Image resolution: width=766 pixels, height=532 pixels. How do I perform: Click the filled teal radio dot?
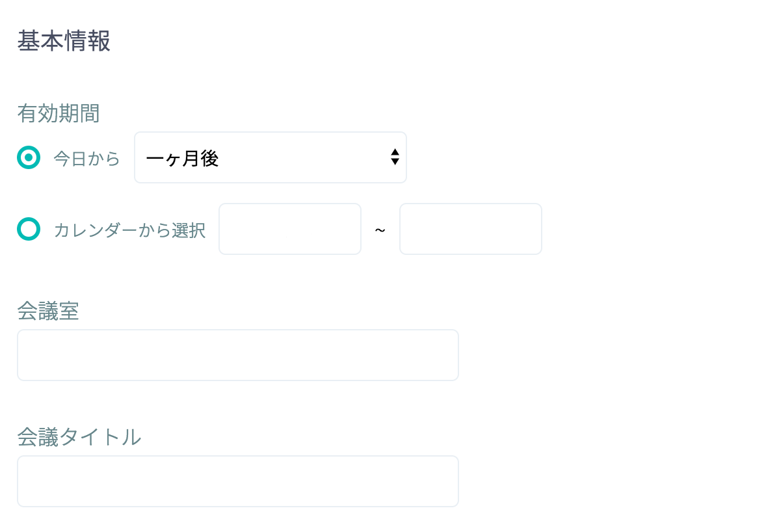[x=29, y=157]
